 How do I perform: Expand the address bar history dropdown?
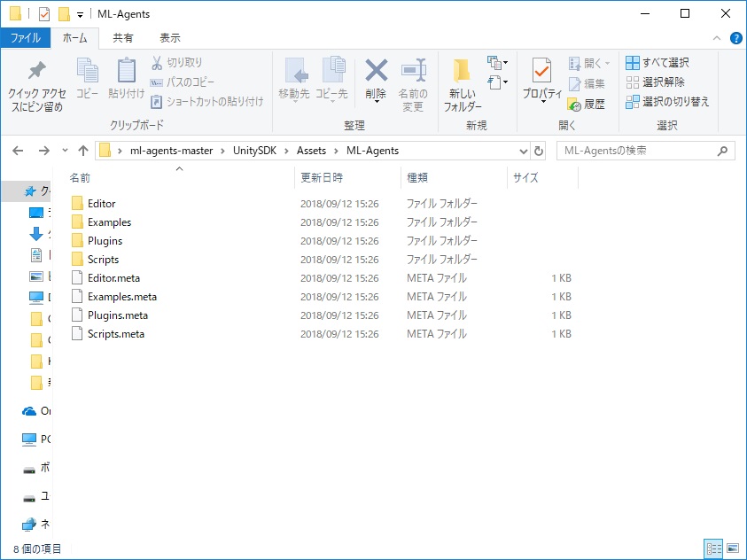[x=523, y=151]
